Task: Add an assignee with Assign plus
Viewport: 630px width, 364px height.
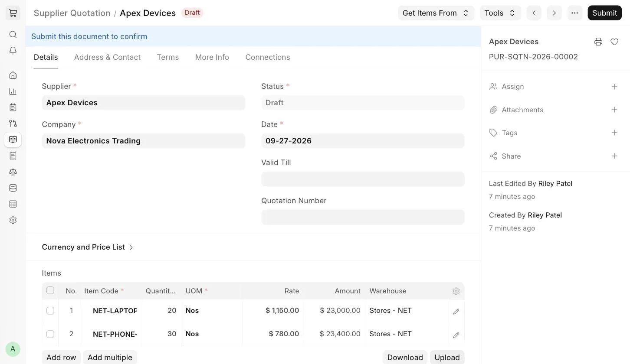Action: coord(614,87)
